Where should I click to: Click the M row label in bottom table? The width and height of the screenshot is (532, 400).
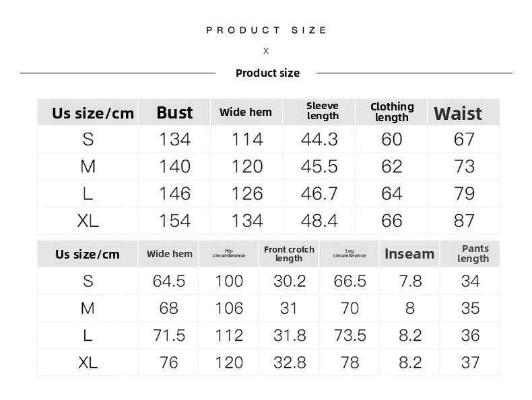pos(88,308)
